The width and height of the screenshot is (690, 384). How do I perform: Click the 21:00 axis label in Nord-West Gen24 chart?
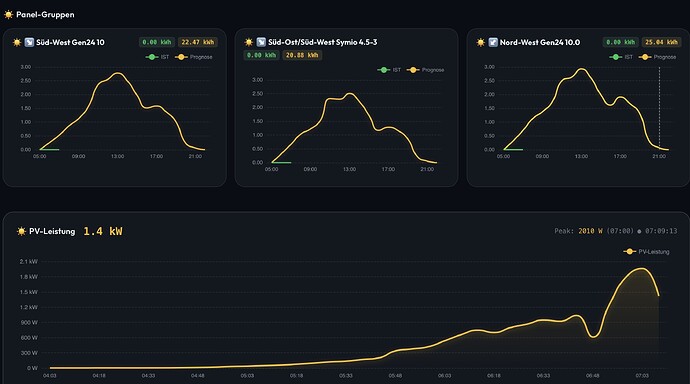point(659,156)
